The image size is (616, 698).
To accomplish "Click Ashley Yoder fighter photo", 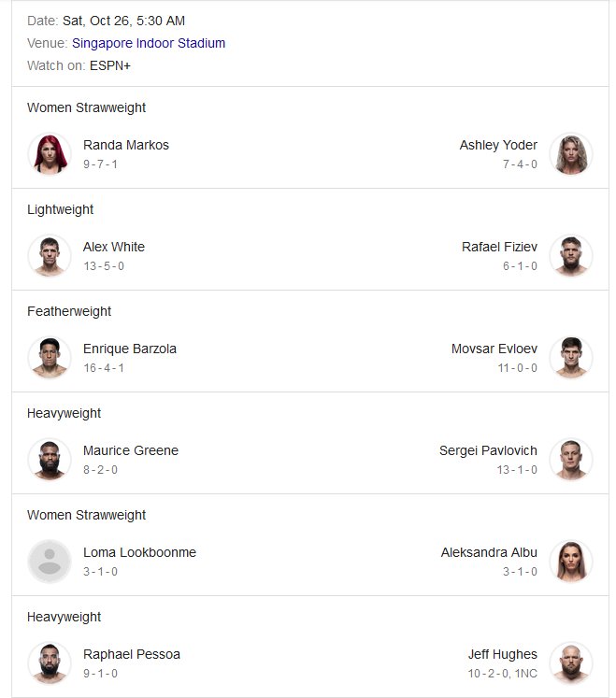I will coord(570,154).
